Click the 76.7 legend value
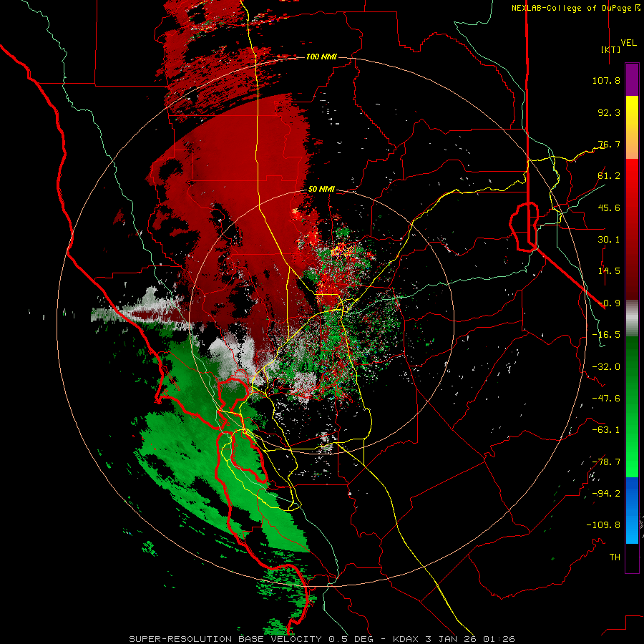 pyautogui.click(x=609, y=144)
